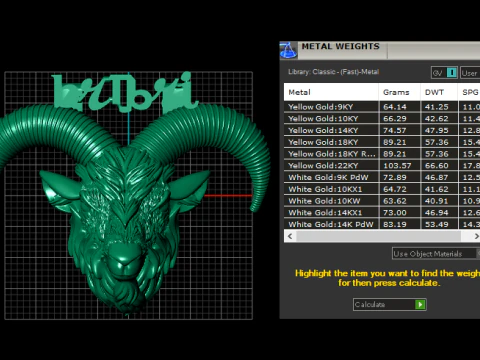Click the 72.89 grams value
480x360 pixels.
tap(395, 177)
